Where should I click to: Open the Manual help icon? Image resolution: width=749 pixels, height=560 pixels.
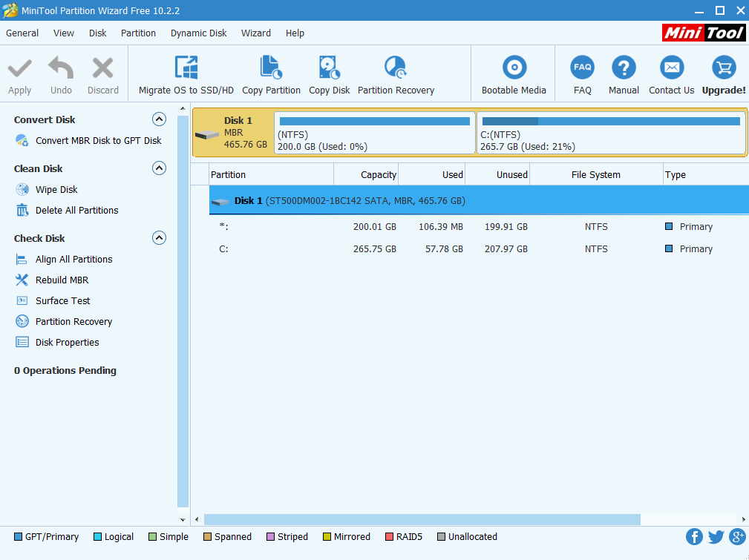click(x=624, y=67)
